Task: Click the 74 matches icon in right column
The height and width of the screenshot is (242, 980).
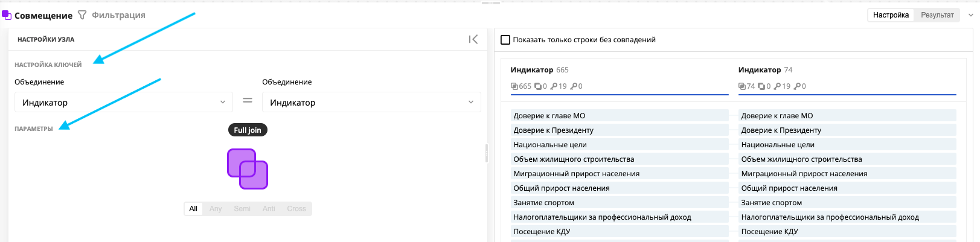Action: 742,86
